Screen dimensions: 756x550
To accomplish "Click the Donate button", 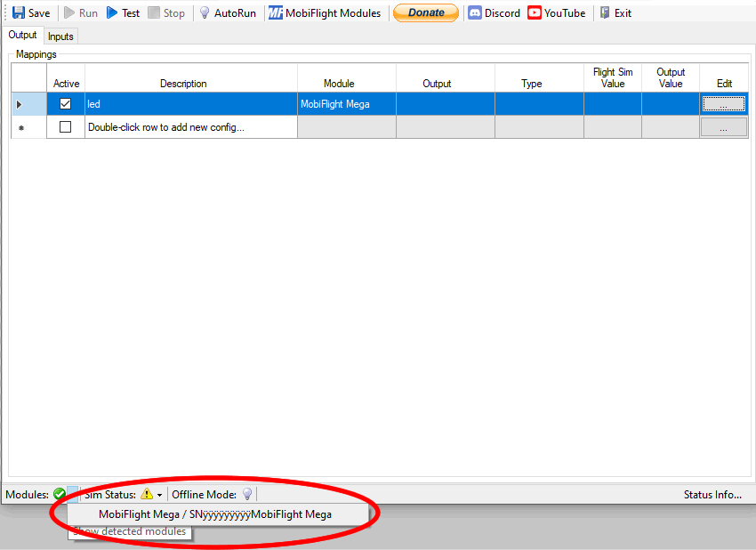I will 426,12.
